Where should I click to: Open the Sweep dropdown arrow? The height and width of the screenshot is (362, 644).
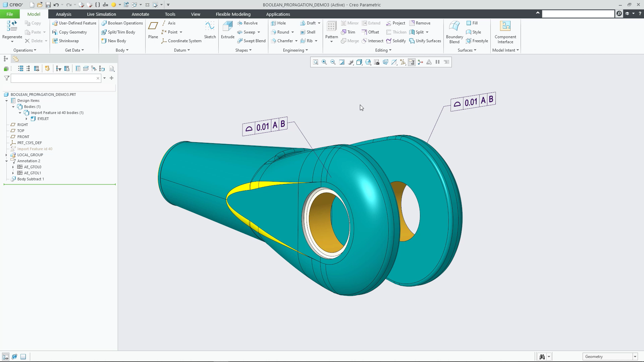point(259,32)
